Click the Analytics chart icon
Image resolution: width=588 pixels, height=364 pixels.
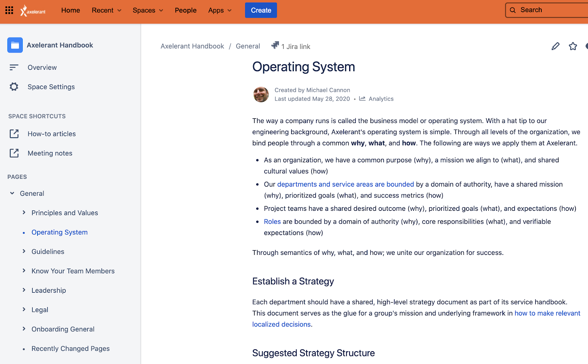(x=362, y=99)
